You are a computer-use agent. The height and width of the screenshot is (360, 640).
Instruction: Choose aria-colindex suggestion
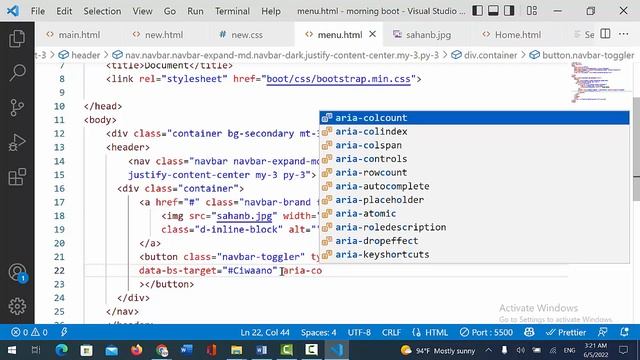474,131
